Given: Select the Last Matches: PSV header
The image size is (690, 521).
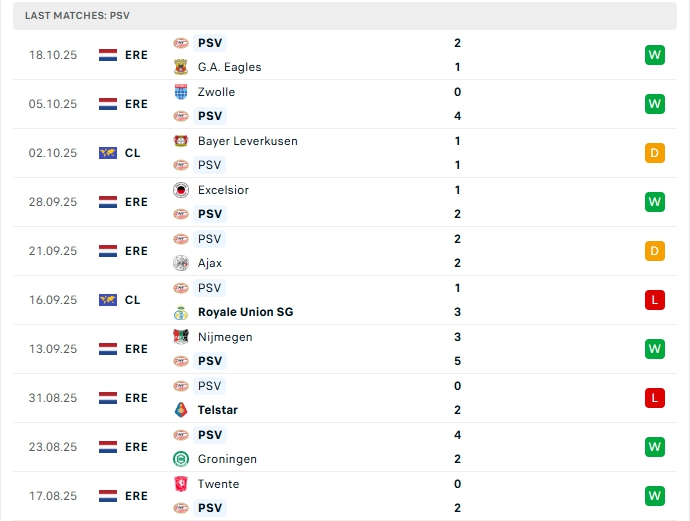Looking at the screenshot, I should [x=78, y=16].
